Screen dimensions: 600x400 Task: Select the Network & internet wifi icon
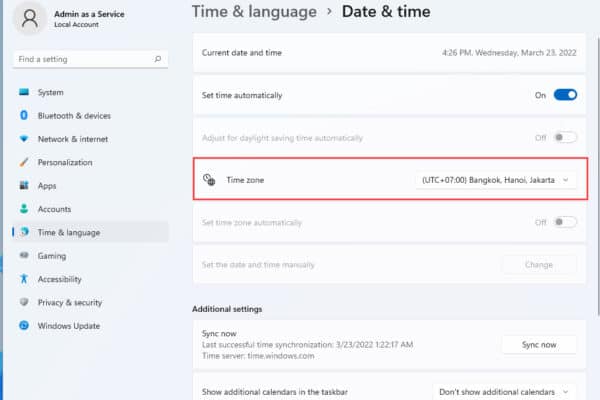(23, 139)
